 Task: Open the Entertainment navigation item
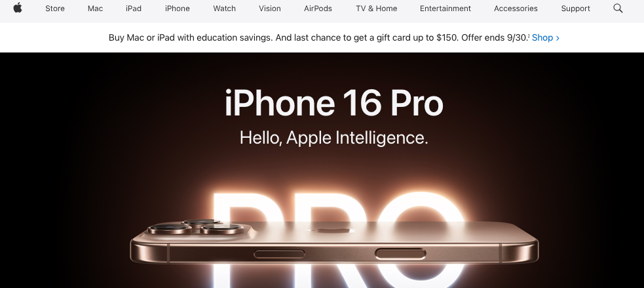[445, 9]
